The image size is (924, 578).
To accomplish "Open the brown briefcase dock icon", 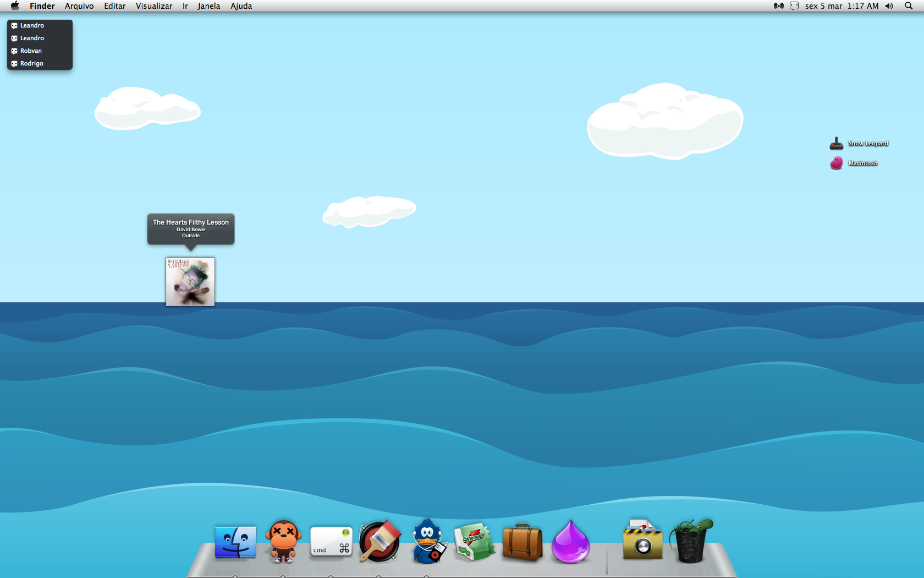I will [522, 542].
